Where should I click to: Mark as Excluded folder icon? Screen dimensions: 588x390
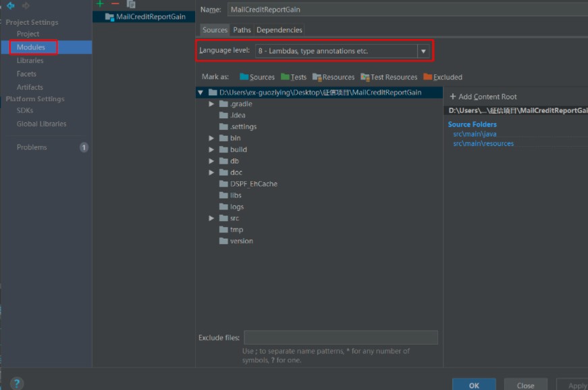427,77
